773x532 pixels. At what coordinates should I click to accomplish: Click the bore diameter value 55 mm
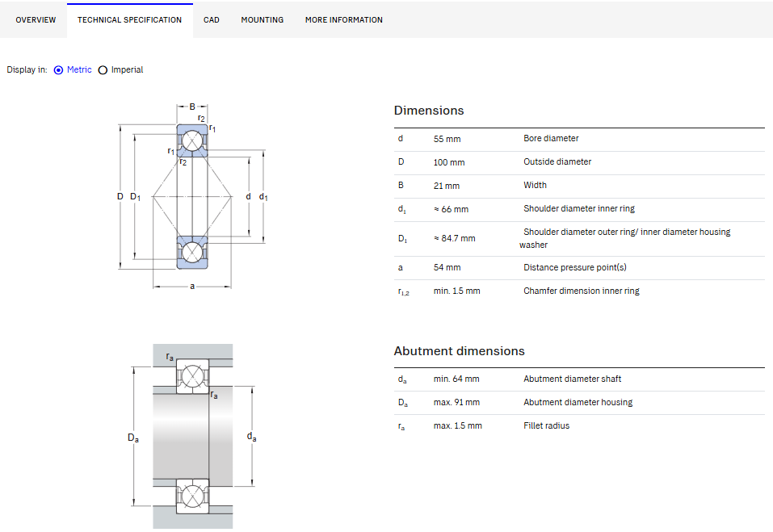pyautogui.click(x=447, y=139)
